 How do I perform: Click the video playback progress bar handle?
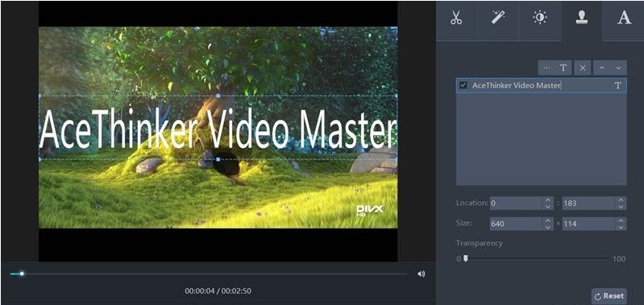tap(22, 274)
